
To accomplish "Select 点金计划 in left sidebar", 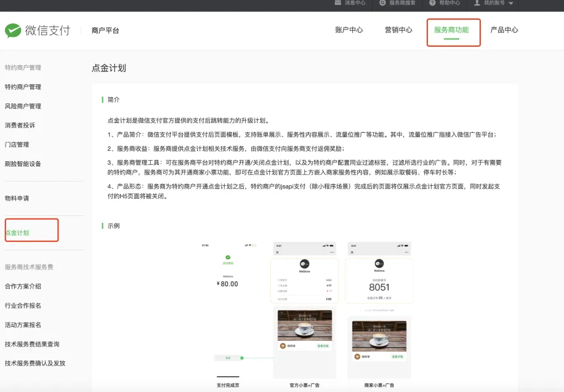I will (17, 233).
